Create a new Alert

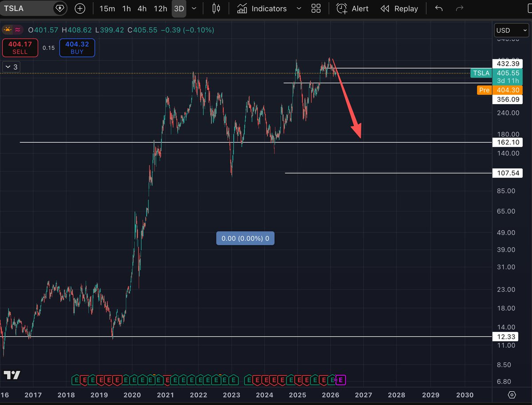(x=352, y=8)
